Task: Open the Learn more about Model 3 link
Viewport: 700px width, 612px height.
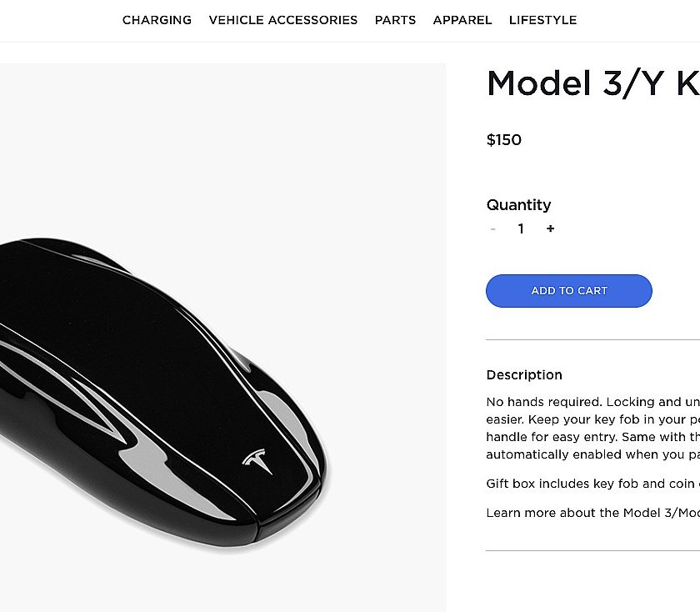Action: pos(592,513)
